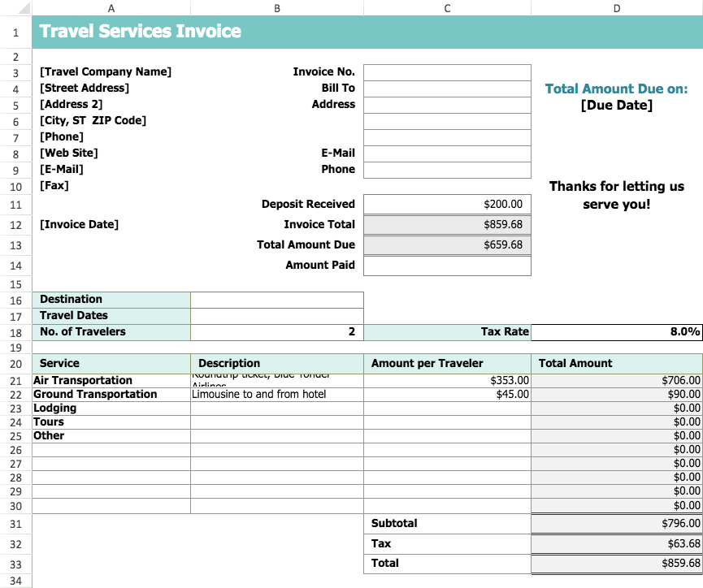Select the Other service cell

tap(111, 436)
